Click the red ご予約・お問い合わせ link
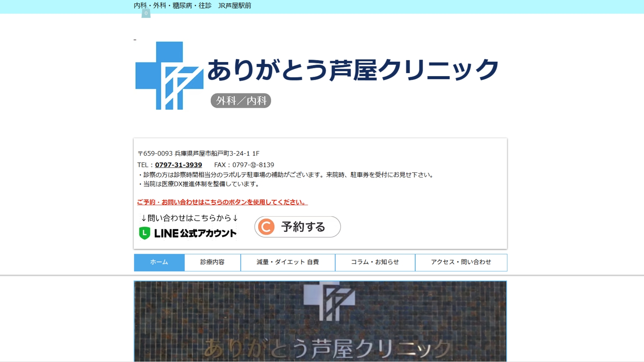The image size is (644, 362). 222,202
